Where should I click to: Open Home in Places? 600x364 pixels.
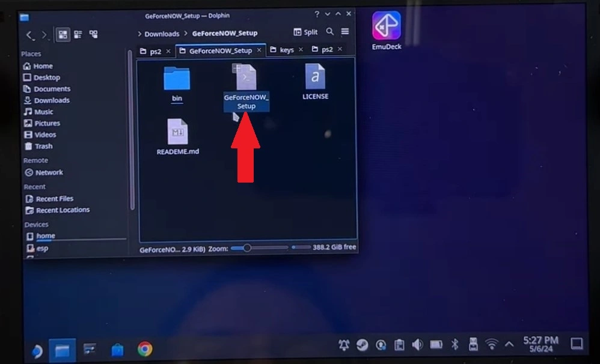[38, 66]
